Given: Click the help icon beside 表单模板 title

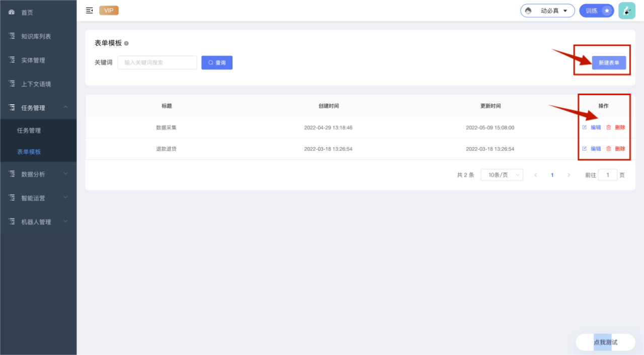Looking at the screenshot, I should pos(126,43).
